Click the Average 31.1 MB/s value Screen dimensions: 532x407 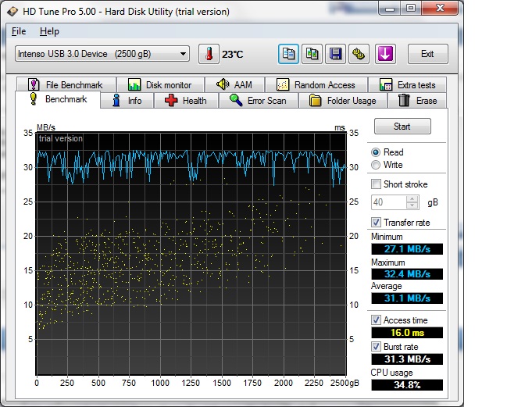coord(407,298)
